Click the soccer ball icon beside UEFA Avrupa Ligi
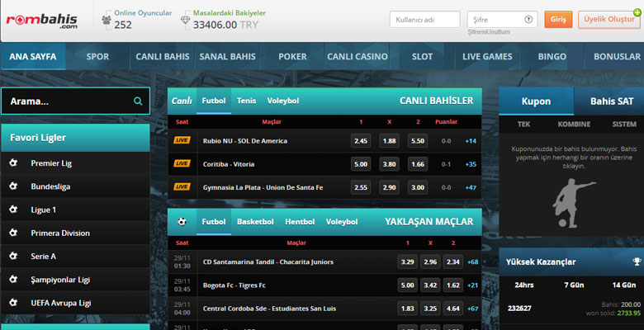Screen dimensions: 644x330 13,303
